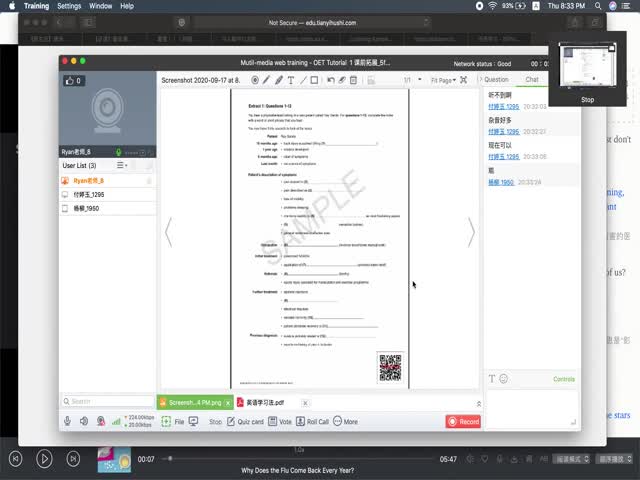Click the thumbs up like counter
This screenshot has width=640, height=480.
(x=73, y=80)
